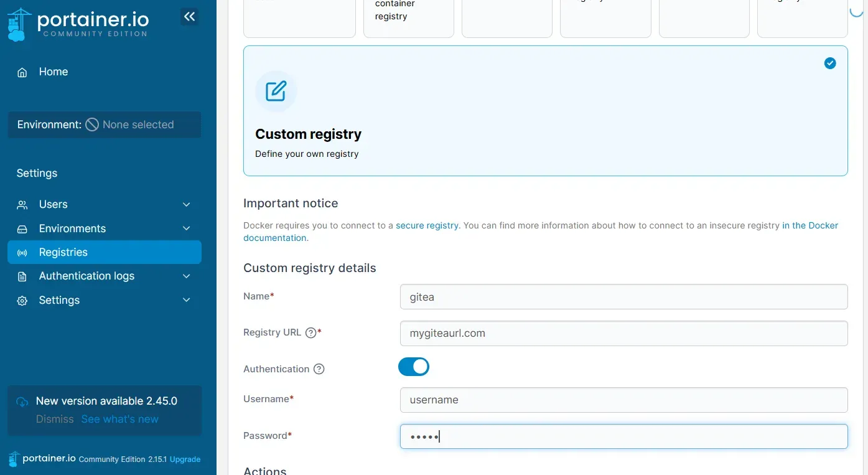Expand the Authentication logs chevron
868x475 pixels.
[187, 276]
